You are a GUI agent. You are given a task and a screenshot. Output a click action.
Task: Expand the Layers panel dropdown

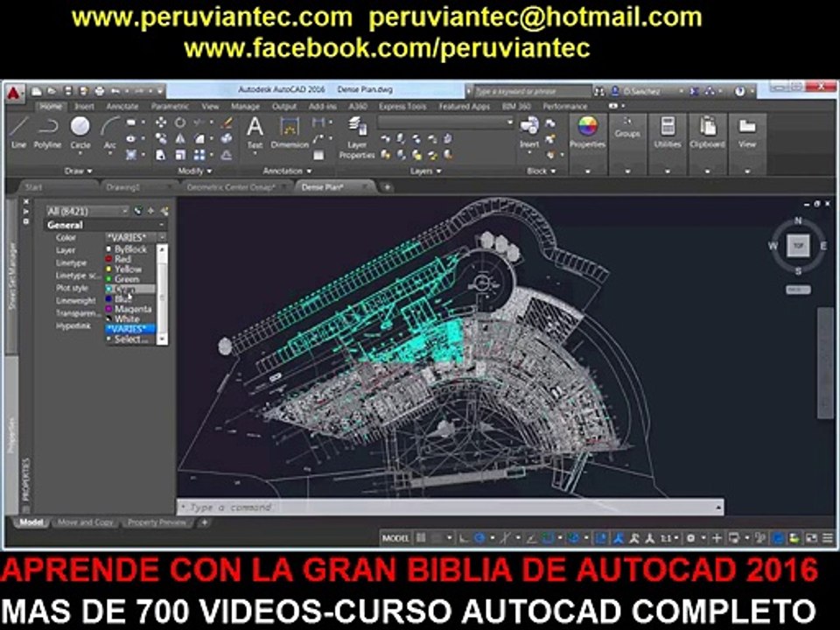pyautogui.click(x=426, y=171)
